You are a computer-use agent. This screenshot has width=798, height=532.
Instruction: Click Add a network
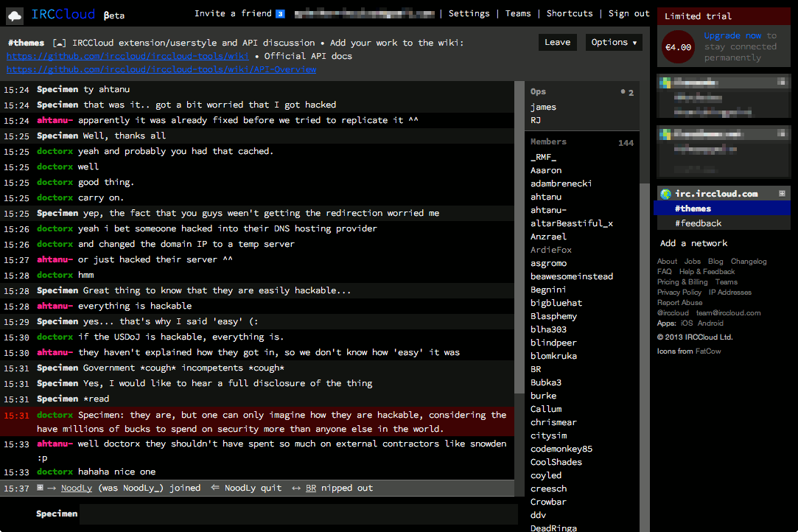(693, 243)
